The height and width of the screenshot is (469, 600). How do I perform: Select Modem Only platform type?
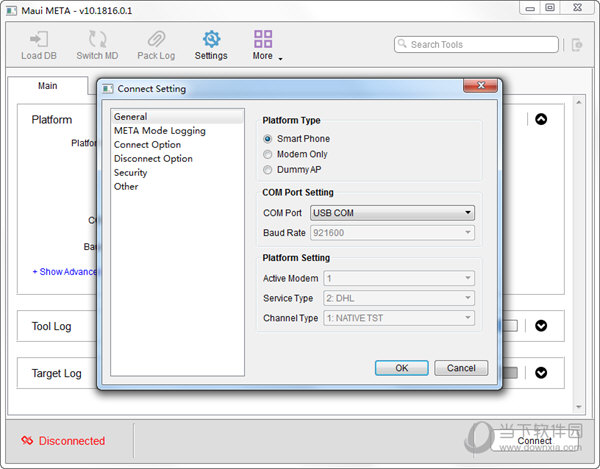pos(267,154)
